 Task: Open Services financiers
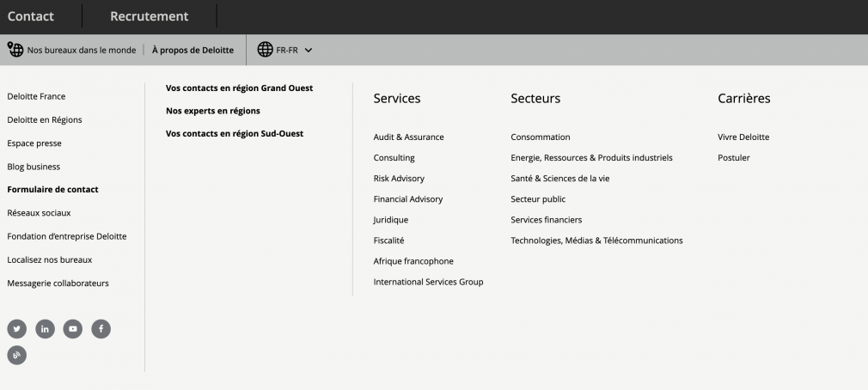547,220
